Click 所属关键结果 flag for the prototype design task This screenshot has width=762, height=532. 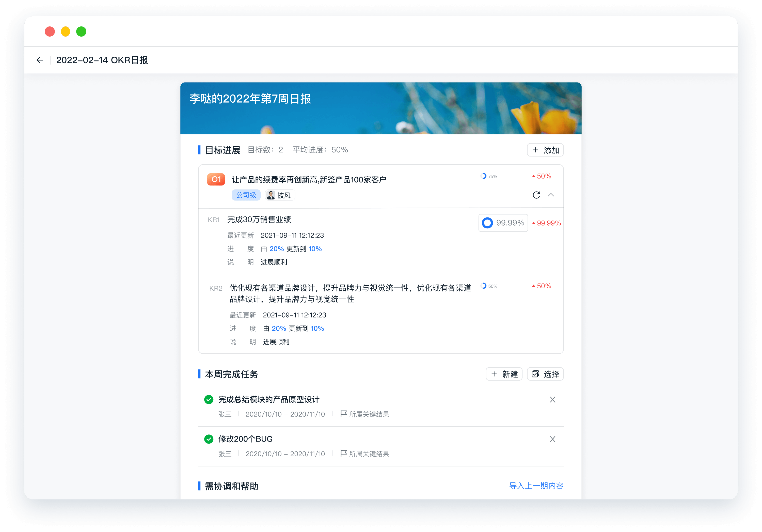coord(365,414)
